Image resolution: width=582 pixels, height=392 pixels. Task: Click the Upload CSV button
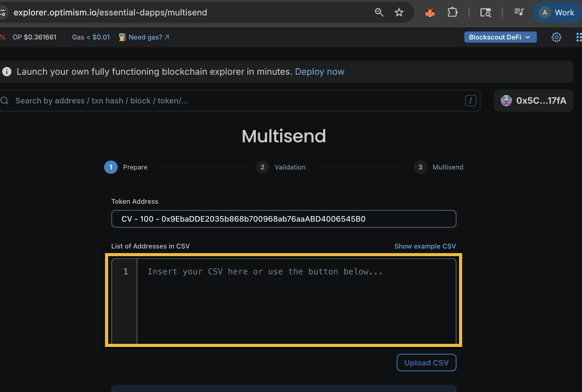coord(426,362)
